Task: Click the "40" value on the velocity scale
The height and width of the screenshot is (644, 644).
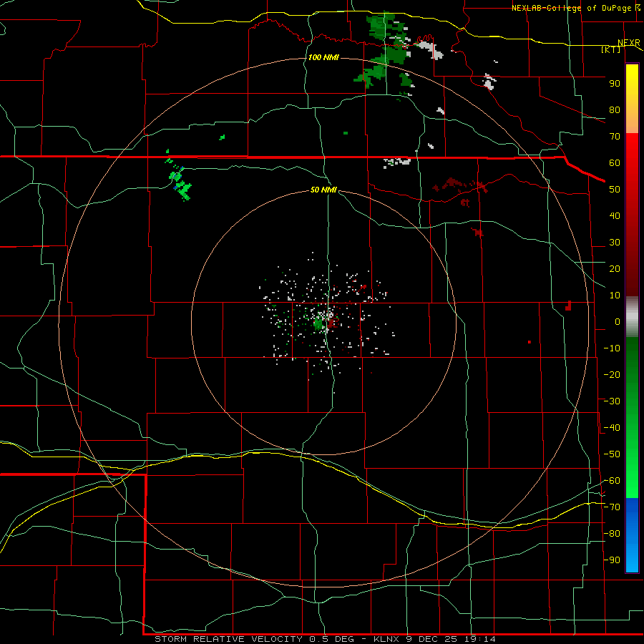Action: [x=615, y=216]
